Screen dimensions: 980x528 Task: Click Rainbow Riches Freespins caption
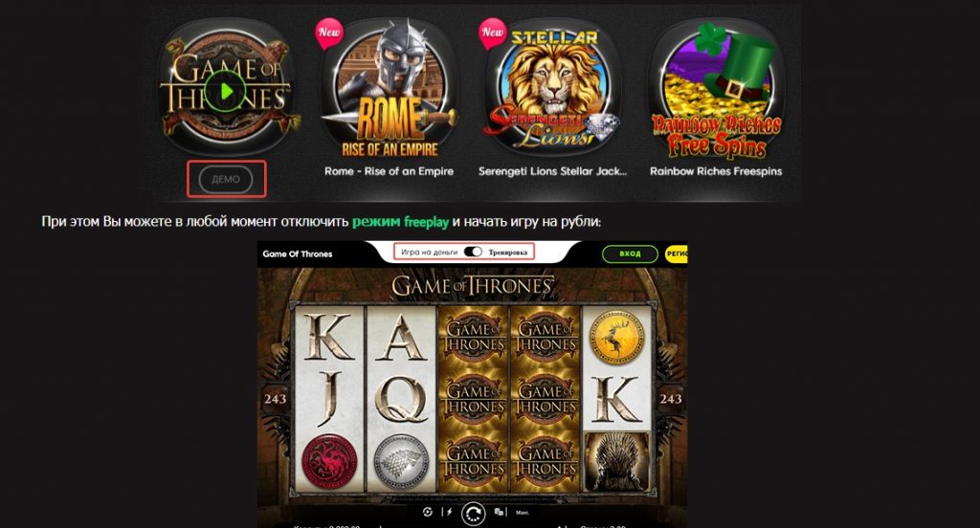[716, 171]
